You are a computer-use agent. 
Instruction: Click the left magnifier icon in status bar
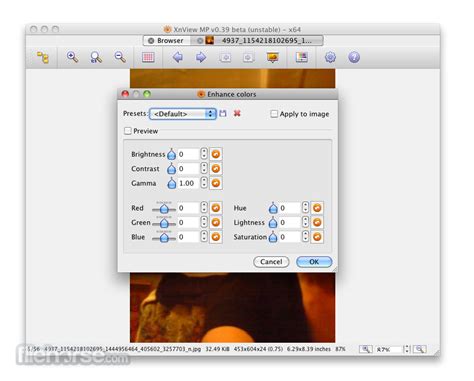click(x=366, y=349)
